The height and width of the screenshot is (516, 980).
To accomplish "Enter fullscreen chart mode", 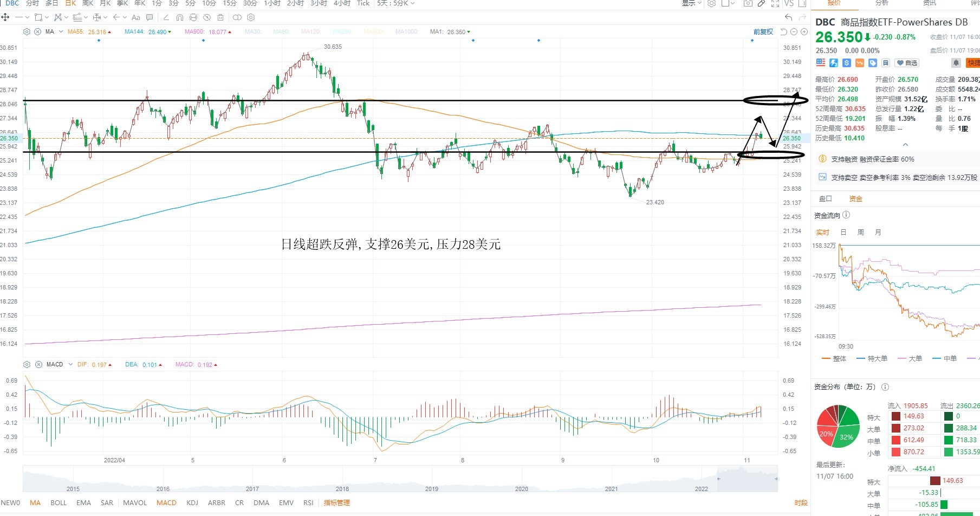I will [x=775, y=3].
